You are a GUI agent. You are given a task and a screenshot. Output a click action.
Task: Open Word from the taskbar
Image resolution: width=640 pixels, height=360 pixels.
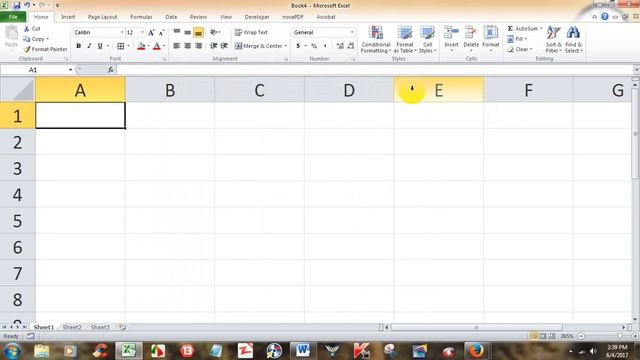click(x=302, y=351)
